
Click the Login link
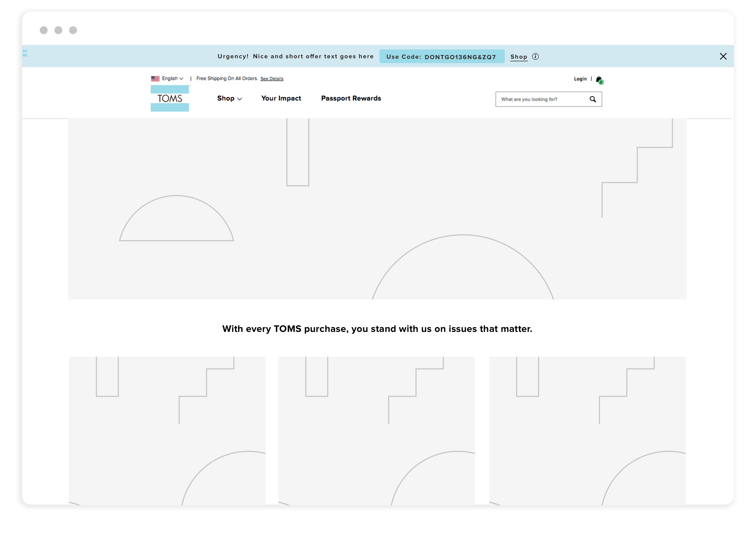click(580, 79)
